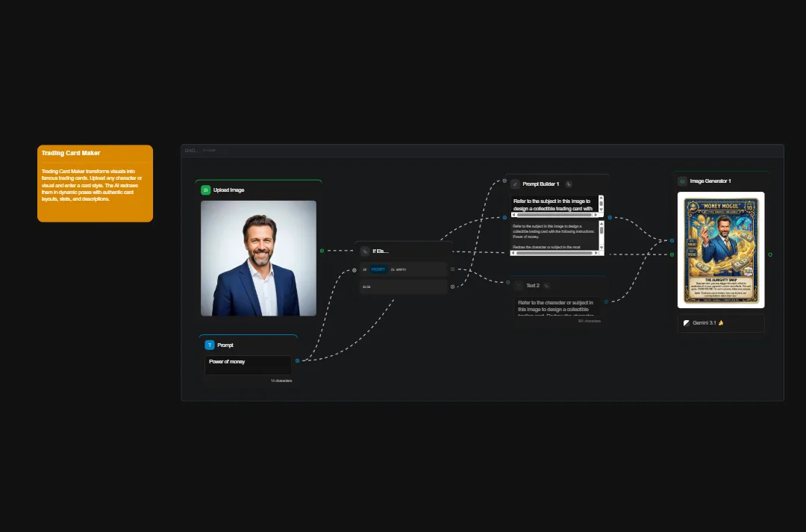The image size is (806, 532).
Task: Click the Upload Image node's green image icon
Action: pos(207,190)
